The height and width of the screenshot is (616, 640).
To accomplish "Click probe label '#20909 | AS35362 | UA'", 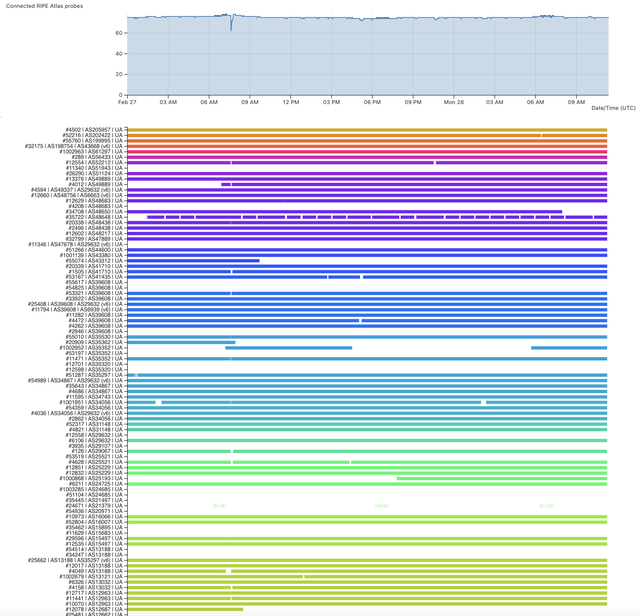I will (94, 342).
